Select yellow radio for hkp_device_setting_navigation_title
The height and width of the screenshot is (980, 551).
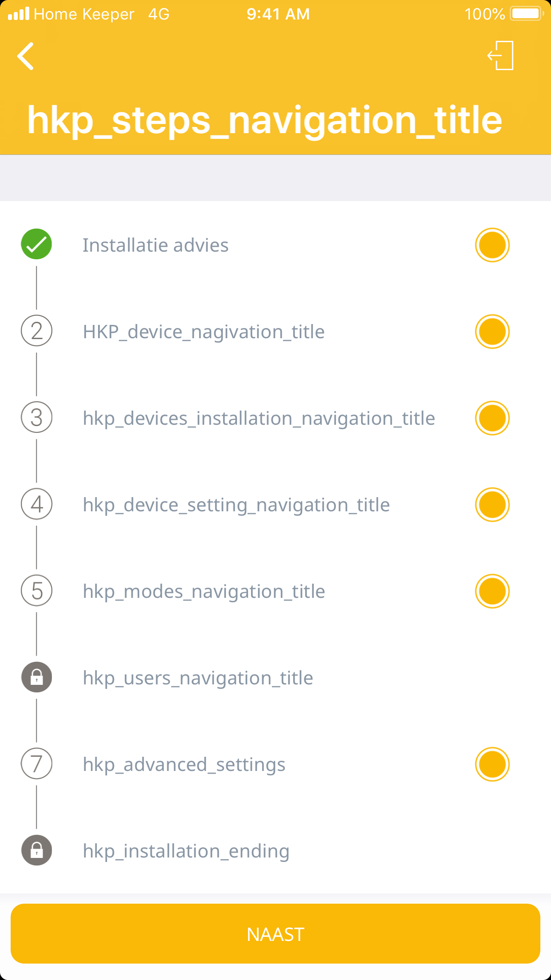[492, 505]
